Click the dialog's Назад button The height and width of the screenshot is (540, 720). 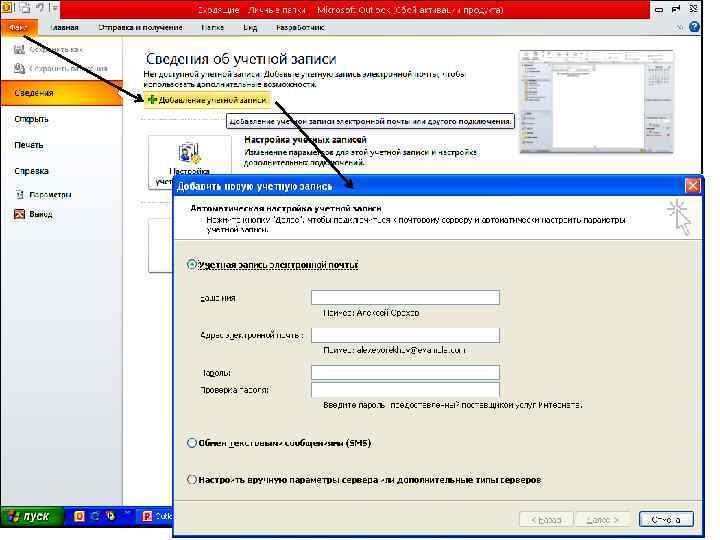[546, 519]
